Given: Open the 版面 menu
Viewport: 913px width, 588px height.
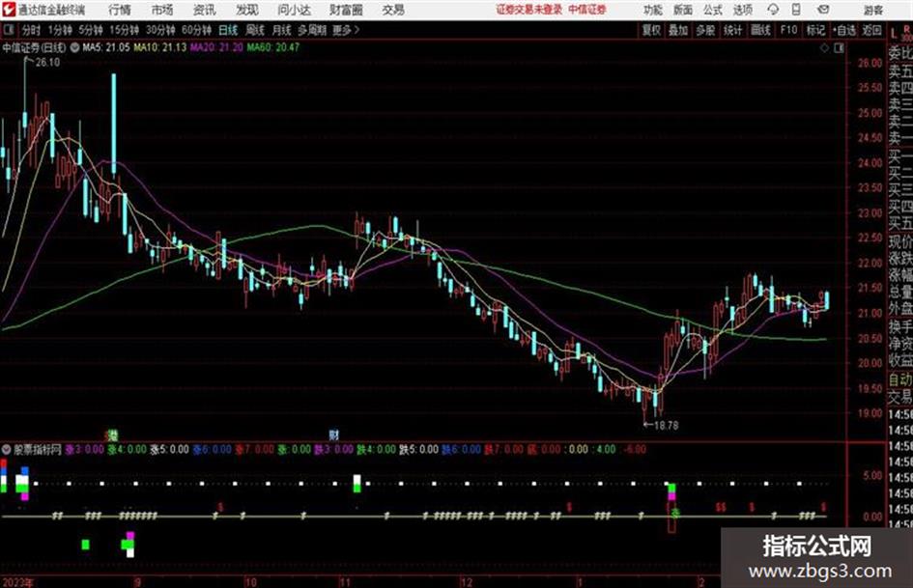Looking at the screenshot, I should [x=682, y=10].
